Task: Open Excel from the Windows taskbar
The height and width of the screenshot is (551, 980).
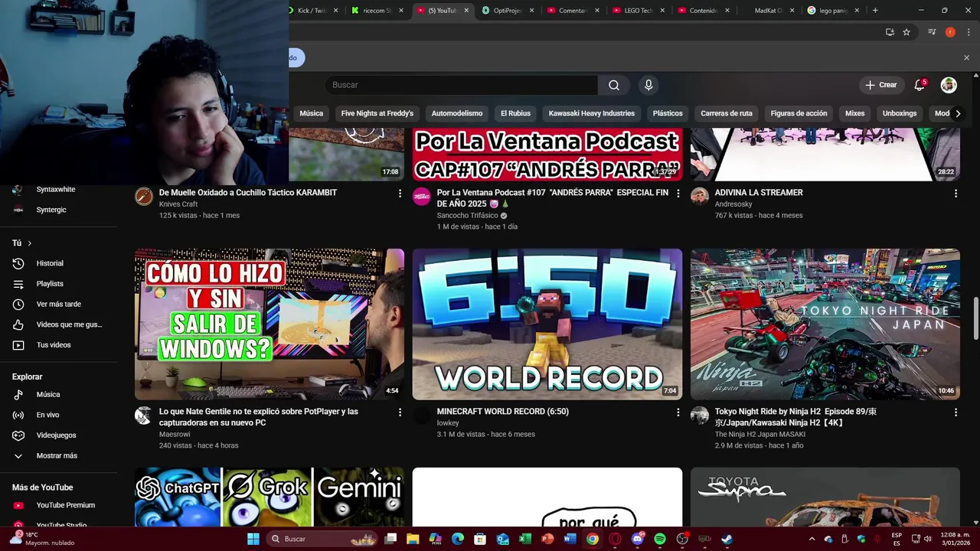Action: click(525, 539)
